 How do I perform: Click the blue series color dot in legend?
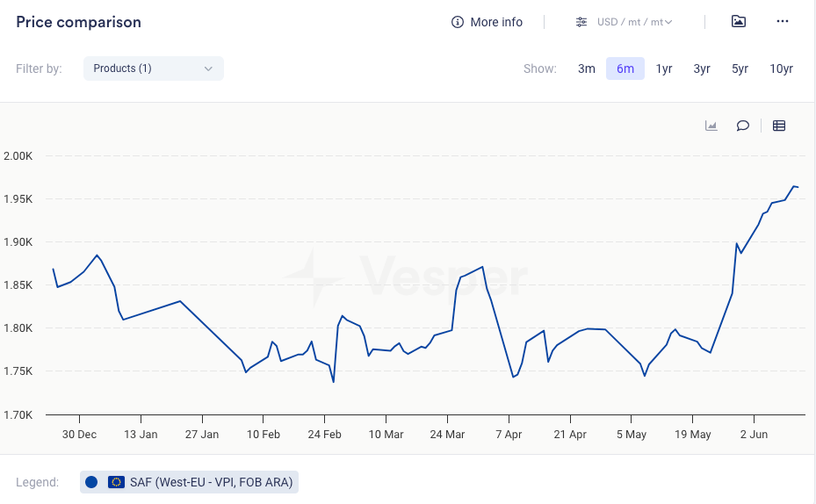[91, 482]
